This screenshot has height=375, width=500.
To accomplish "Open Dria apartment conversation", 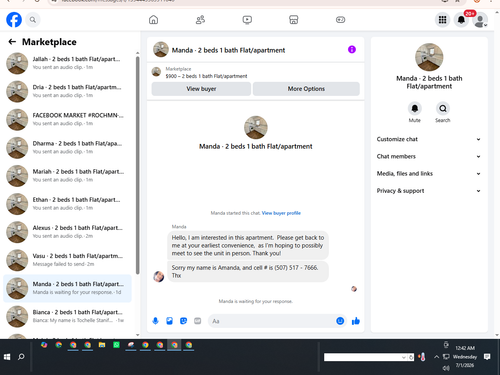I will (x=68, y=91).
